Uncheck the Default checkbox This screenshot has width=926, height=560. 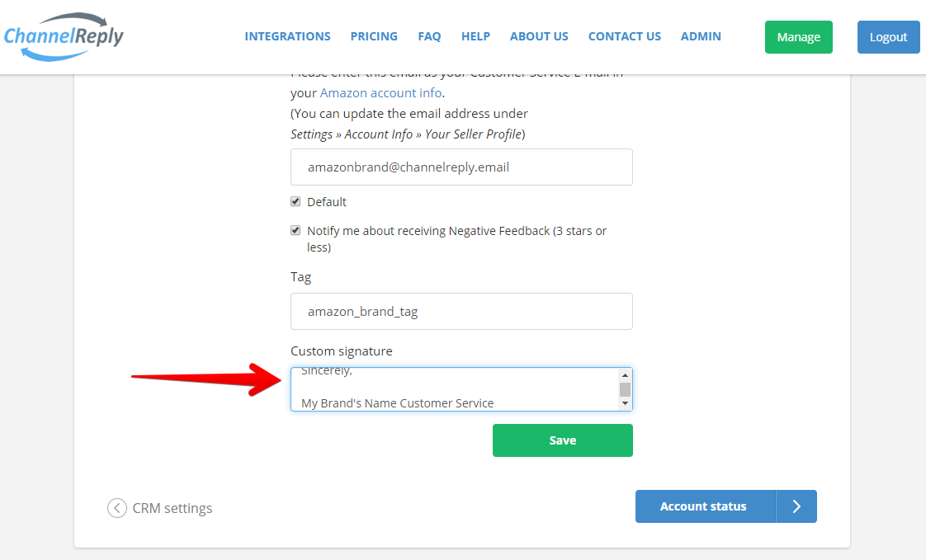point(295,202)
